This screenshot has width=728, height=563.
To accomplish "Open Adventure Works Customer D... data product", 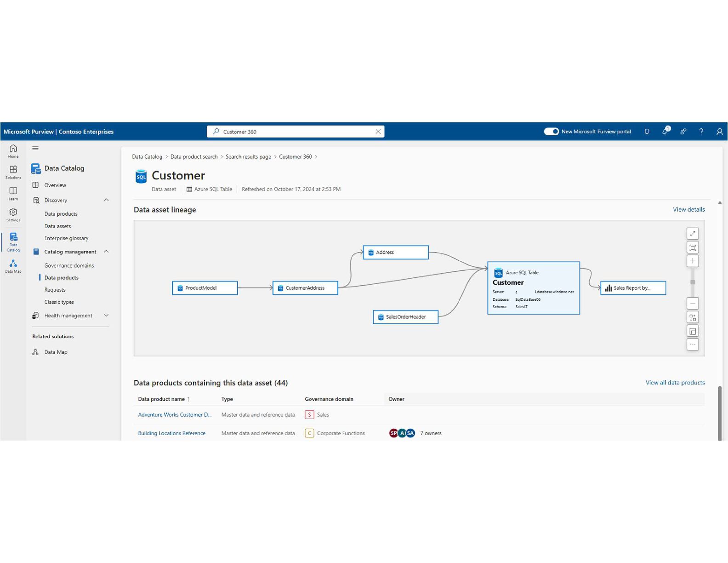I will (x=175, y=414).
